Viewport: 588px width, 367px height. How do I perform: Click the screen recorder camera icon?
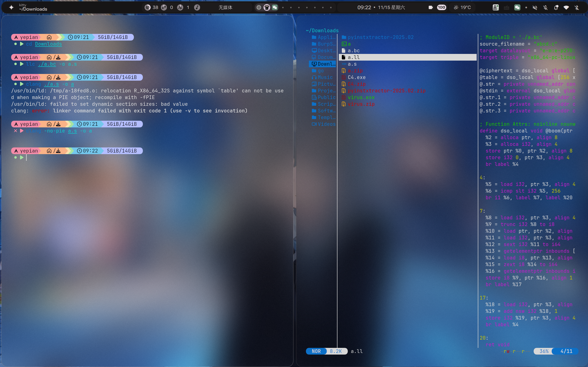coord(431,7)
